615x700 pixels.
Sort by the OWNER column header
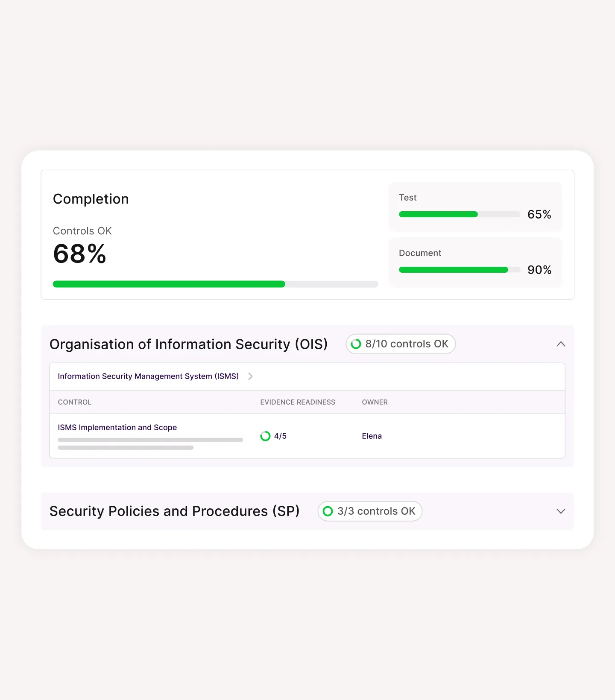375,402
